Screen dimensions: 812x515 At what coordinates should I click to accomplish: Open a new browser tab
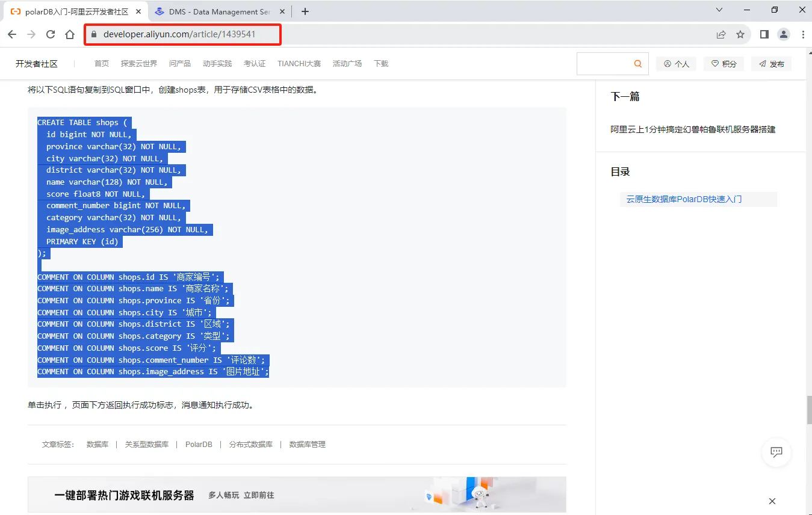[x=305, y=11]
